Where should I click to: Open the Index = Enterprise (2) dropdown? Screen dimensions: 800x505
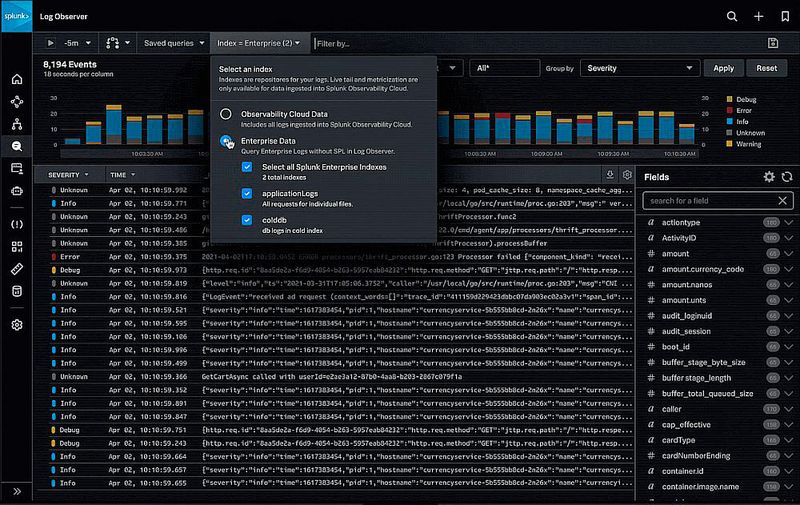[259, 43]
